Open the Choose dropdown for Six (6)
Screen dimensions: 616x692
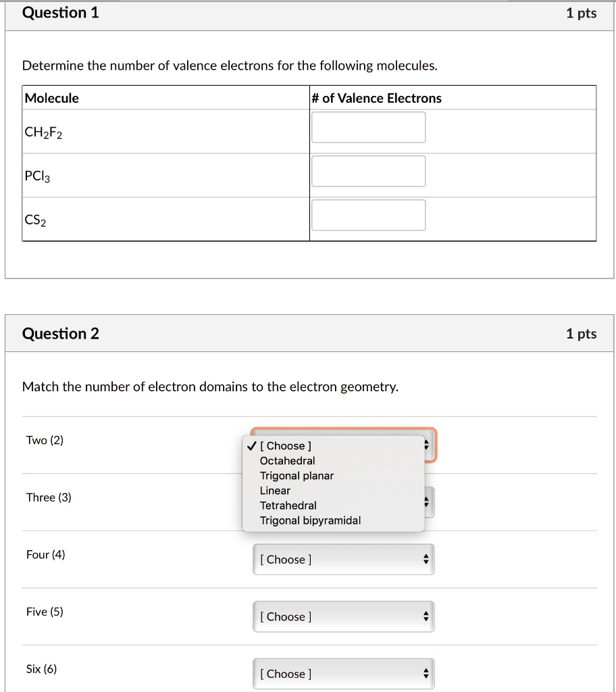[x=343, y=673]
